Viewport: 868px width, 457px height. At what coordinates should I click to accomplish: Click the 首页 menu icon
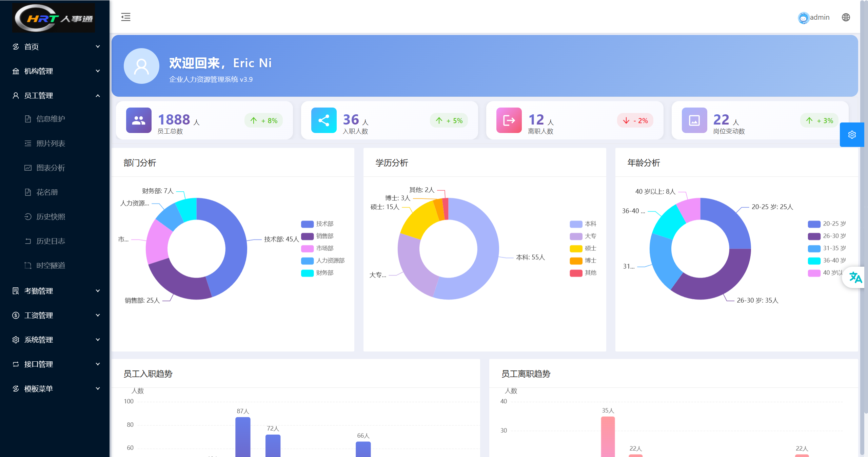(16, 46)
